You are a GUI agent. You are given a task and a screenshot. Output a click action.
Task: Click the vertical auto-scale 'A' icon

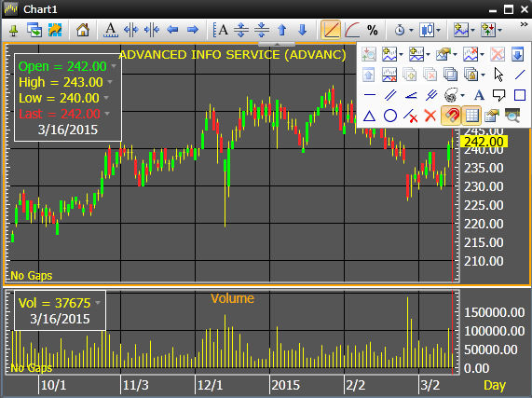(221, 30)
